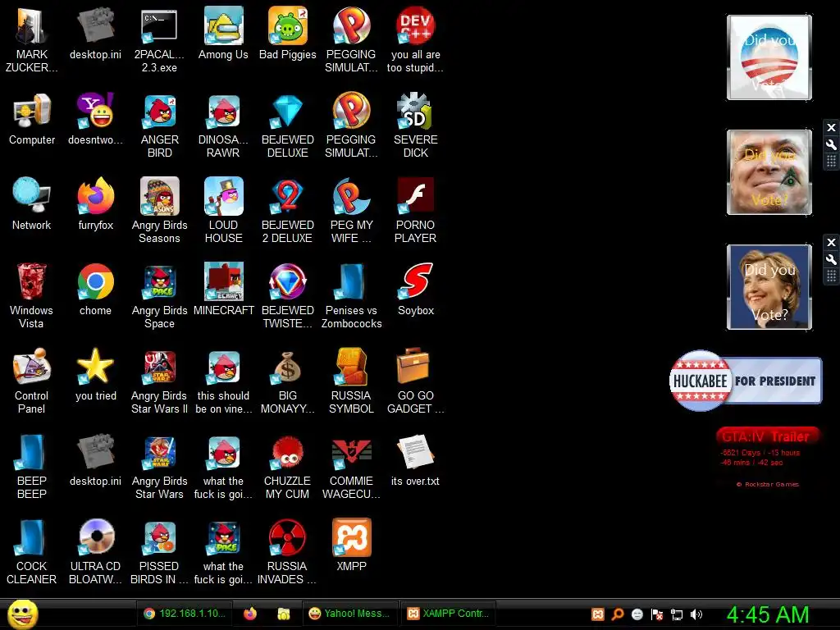
Task: Click the McCain 'Did you Vote?' gadget
Action: point(769,172)
